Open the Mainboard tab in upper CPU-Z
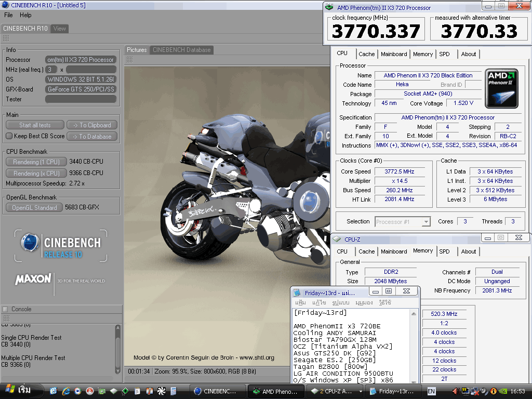 click(x=394, y=54)
